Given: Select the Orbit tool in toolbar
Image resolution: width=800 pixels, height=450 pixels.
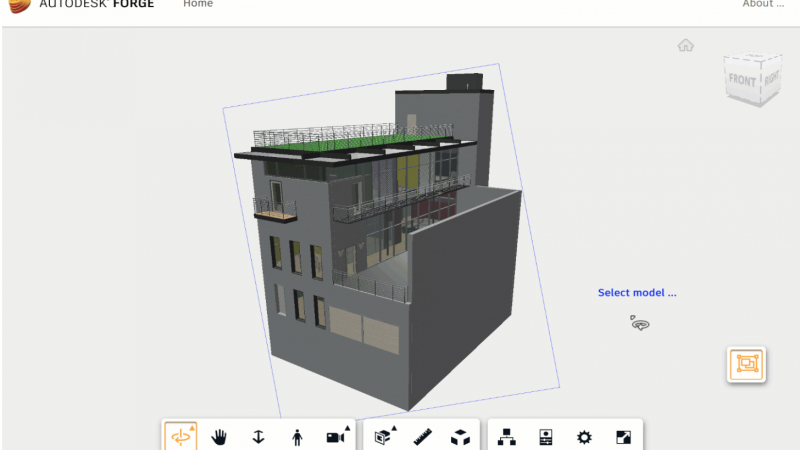Looking at the screenshot, I should (x=181, y=436).
